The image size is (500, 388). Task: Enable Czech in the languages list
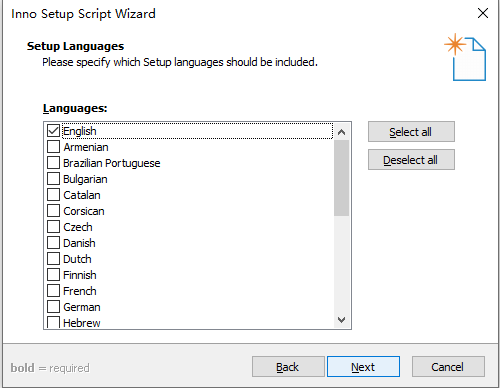[x=53, y=227]
